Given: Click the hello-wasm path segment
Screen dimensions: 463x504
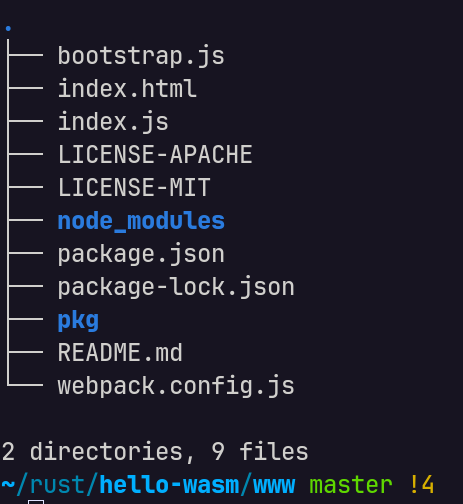Looking at the screenshot, I should pyautogui.click(x=169, y=484).
